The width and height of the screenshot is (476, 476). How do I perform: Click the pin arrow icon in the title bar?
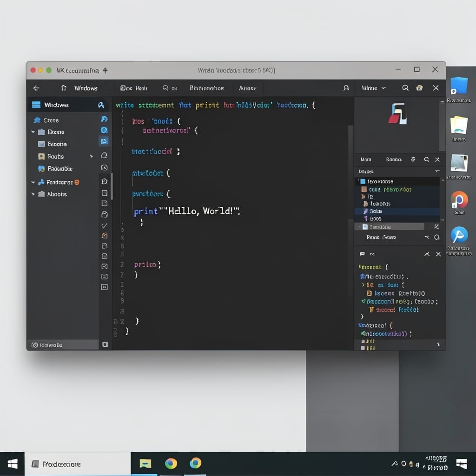pos(105,71)
